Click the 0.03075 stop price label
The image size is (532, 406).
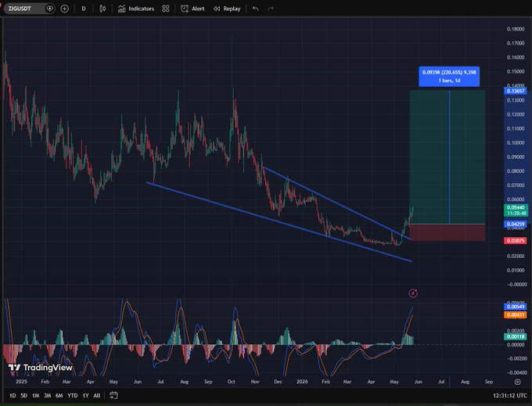click(516, 240)
